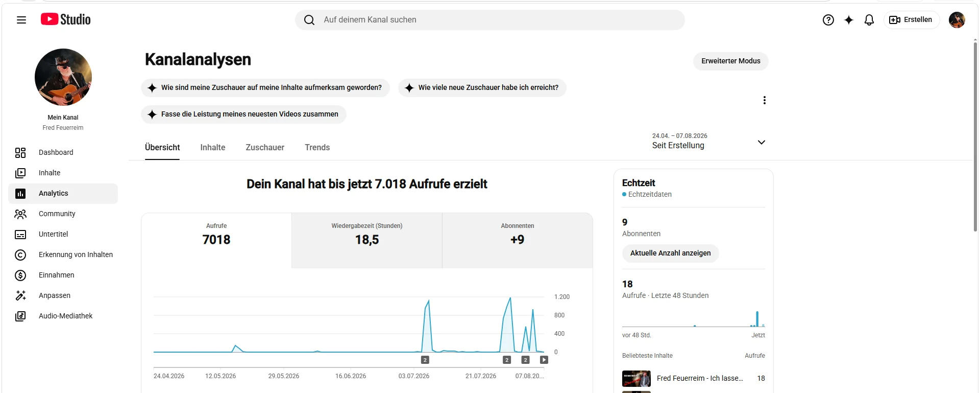Select the Aufrufe 7018 metric card
980x393 pixels.
tap(216, 240)
